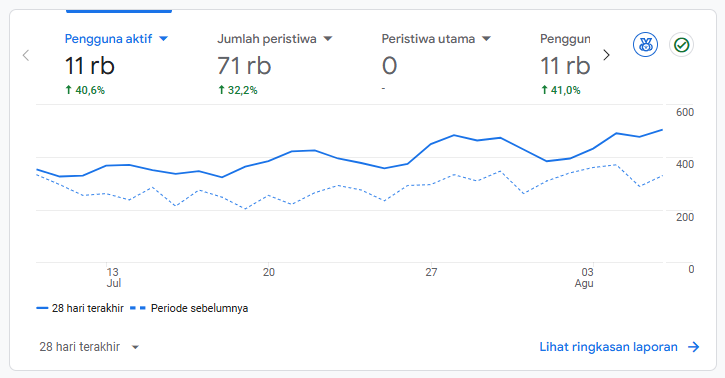Click the 40,6% increase indicator
725x378 pixels.
pos(85,90)
